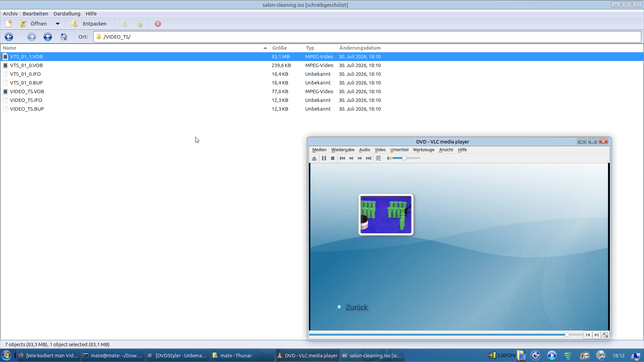Viewport: 644px width, 362px height.
Task: Toggle the VLC playlist view
Action: click(378, 158)
